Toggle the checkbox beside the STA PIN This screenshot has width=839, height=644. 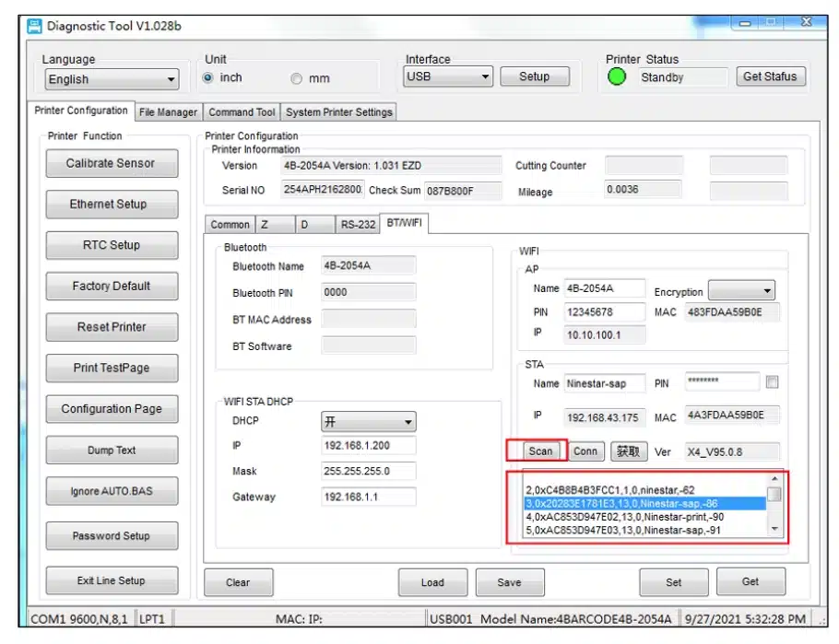pos(772,382)
